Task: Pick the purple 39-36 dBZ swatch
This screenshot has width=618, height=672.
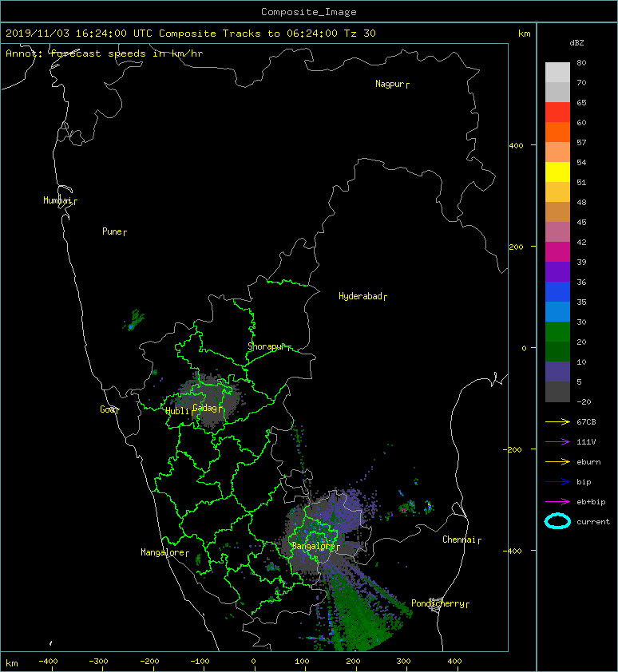Action: 557,271
